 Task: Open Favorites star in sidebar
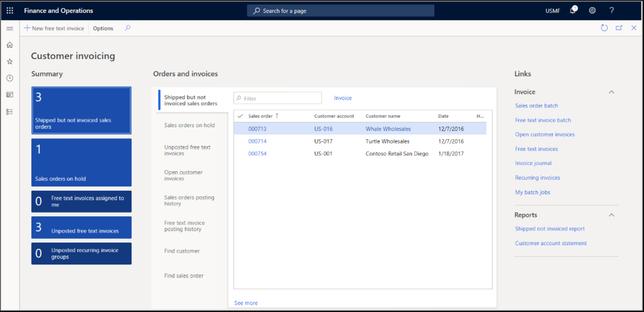10,61
